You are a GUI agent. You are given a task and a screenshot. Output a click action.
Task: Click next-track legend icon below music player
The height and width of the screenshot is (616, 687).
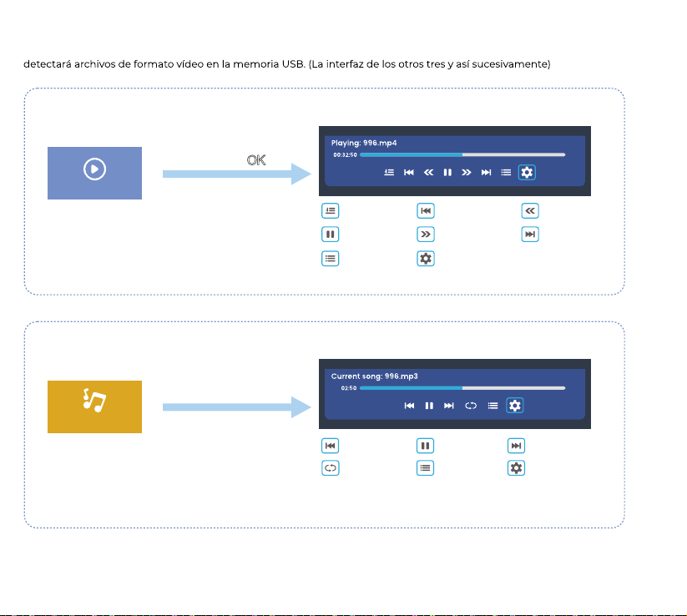pos(516,446)
